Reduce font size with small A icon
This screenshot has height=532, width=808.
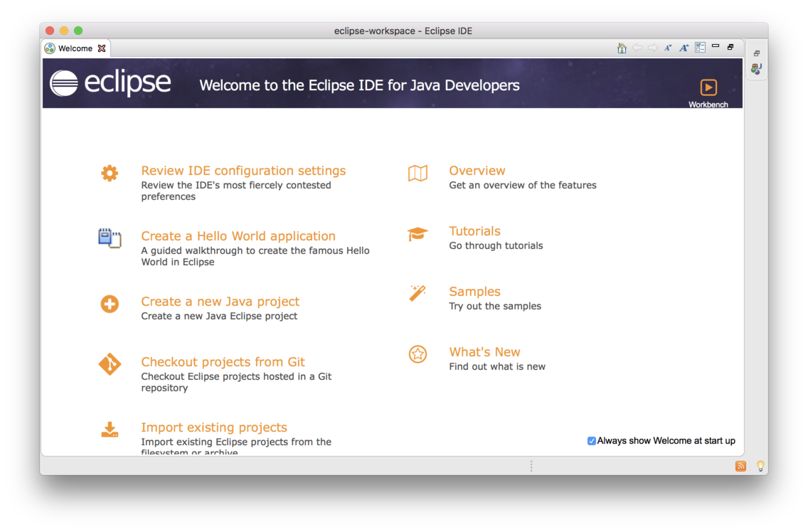click(669, 48)
